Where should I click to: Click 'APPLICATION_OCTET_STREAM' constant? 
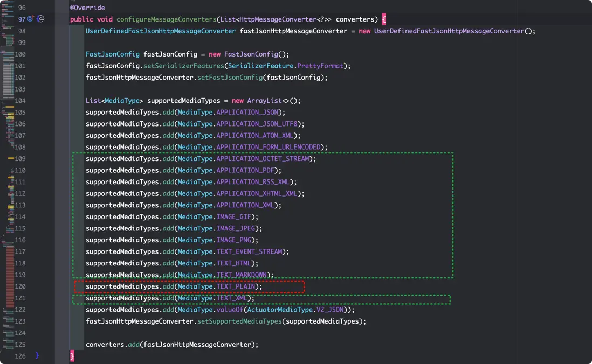[x=263, y=159]
